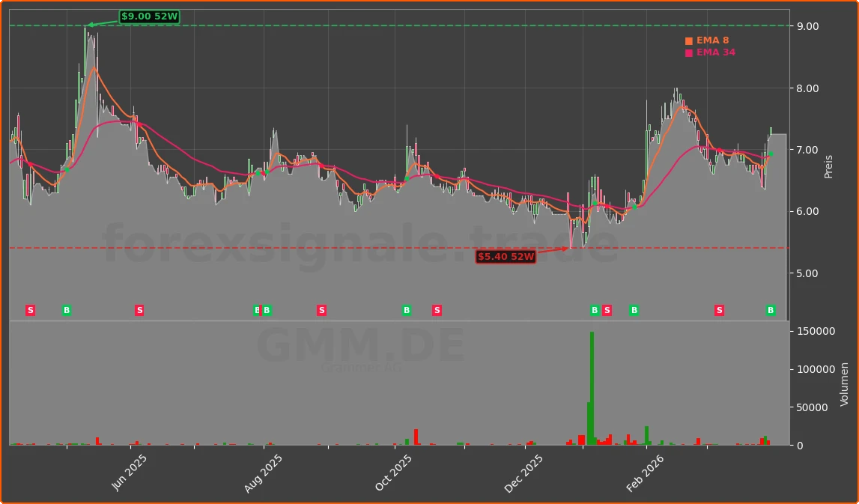Screen dimensions: 859x504
Task: Click the Dec 2025 date label
Action: pos(523,473)
